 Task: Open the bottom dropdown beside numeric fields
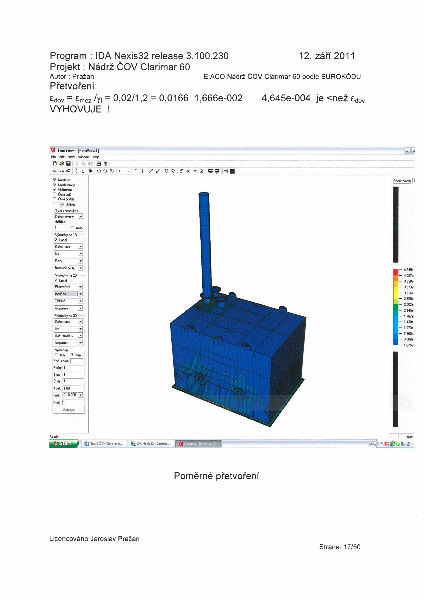(72, 395)
